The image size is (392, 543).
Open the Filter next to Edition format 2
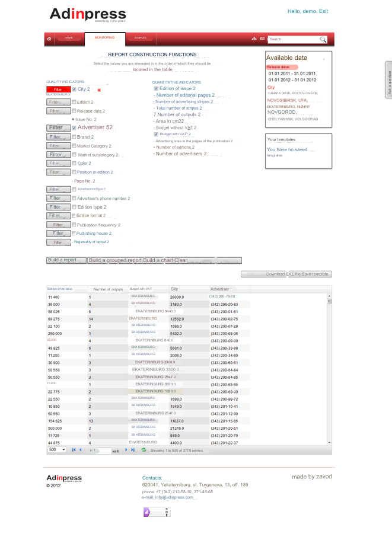point(59,215)
